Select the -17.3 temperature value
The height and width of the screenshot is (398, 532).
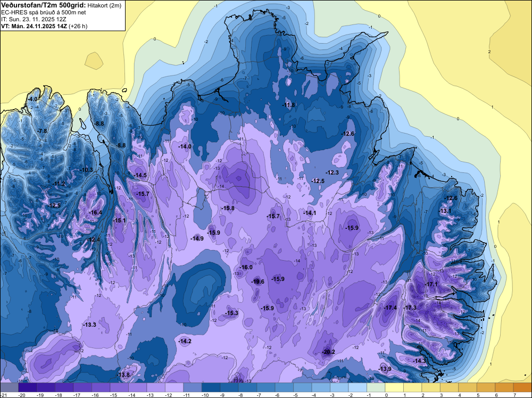(x=410, y=308)
